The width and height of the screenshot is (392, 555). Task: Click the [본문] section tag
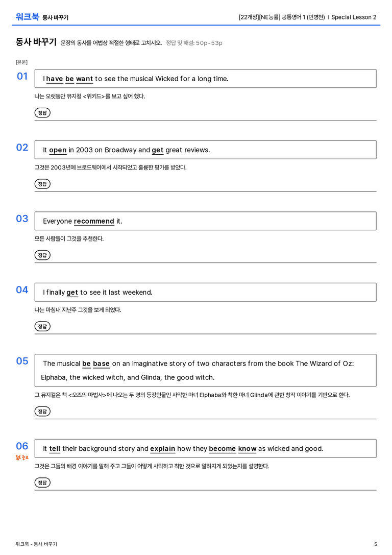click(21, 62)
